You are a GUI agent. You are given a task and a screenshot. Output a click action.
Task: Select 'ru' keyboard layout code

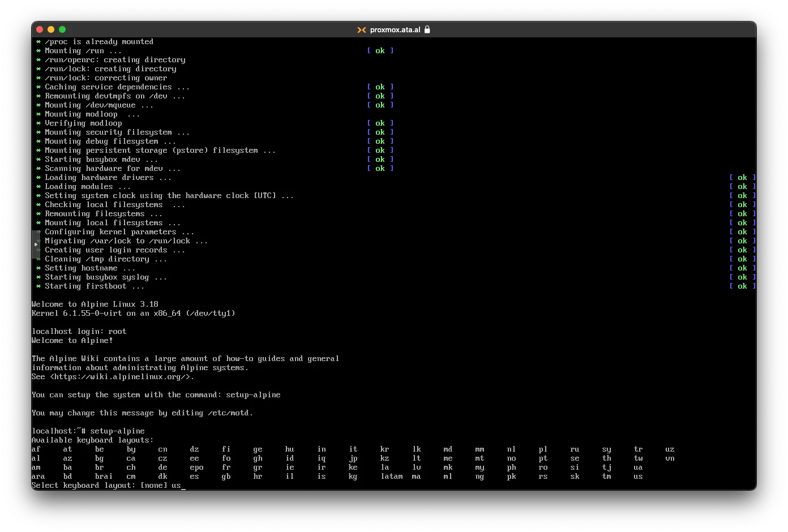pos(575,449)
